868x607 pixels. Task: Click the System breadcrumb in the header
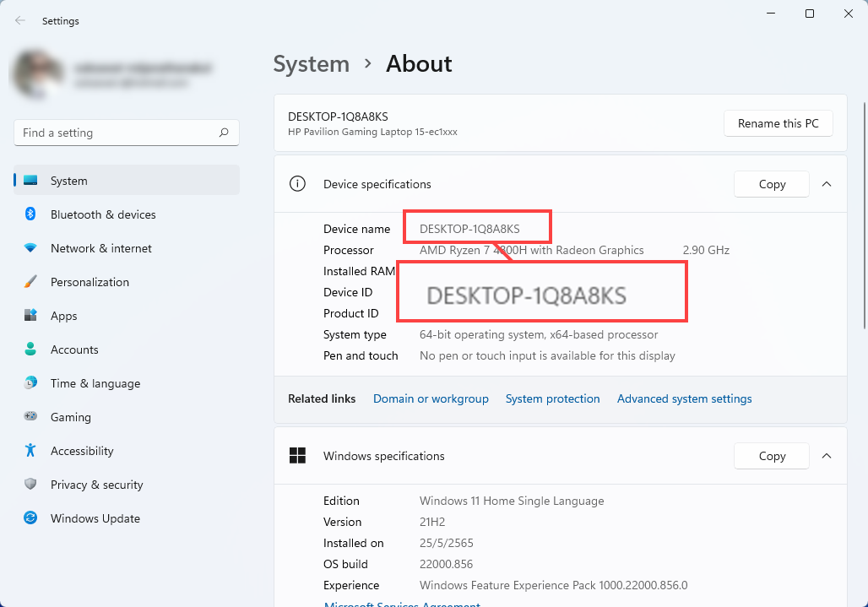311,63
